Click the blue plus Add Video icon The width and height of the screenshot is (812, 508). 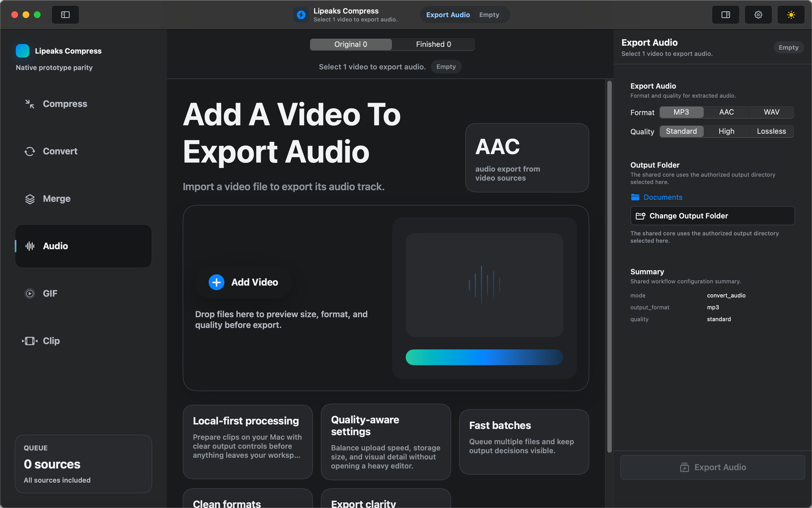(217, 282)
